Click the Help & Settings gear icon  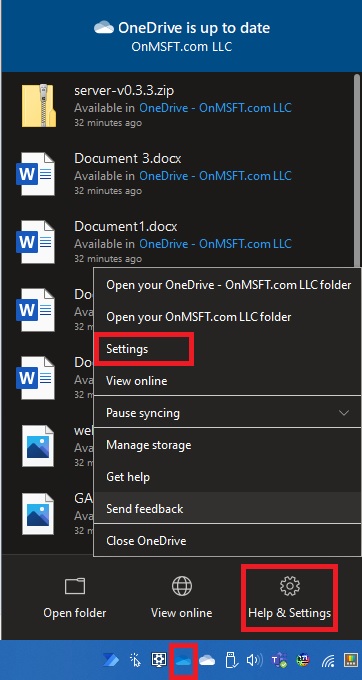coord(290,586)
